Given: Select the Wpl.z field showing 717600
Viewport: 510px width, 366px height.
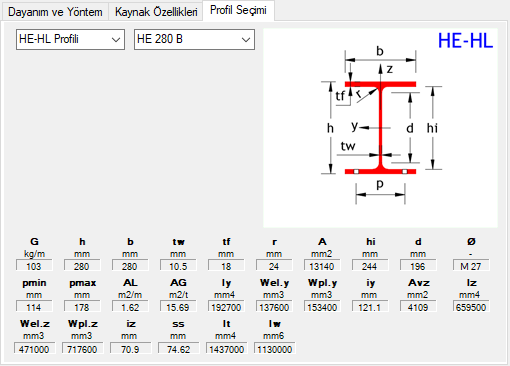Looking at the screenshot, I should coord(83,348).
